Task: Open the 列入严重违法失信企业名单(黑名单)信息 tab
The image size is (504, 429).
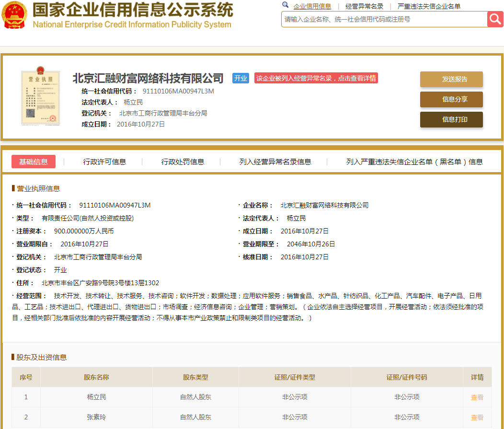Action: point(414,162)
